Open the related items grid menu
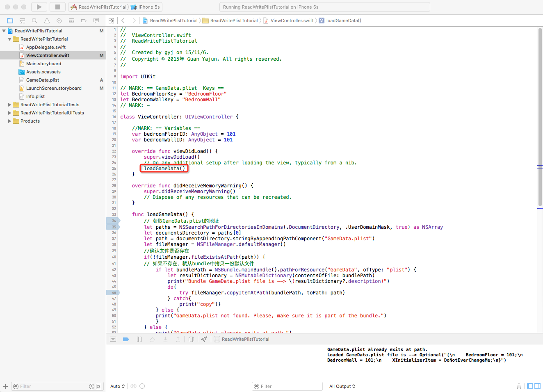The image size is (543, 392). pyautogui.click(x=111, y=21)
